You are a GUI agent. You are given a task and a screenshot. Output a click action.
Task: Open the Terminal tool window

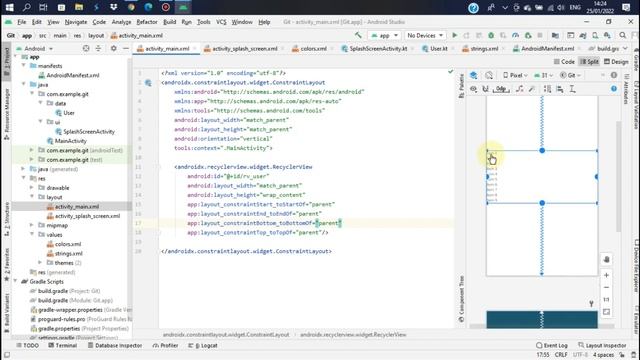62,345
